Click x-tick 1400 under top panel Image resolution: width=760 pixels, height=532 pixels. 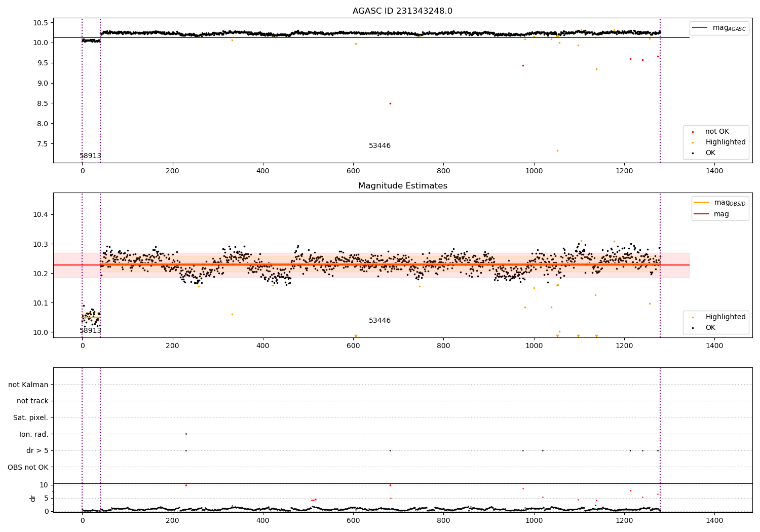[714, 171]
